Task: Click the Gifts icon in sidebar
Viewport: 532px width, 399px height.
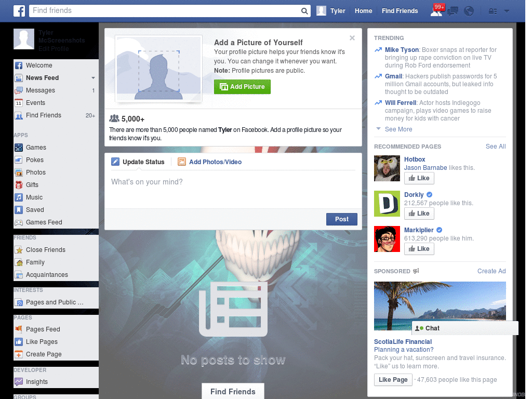Action: (19, 185)
